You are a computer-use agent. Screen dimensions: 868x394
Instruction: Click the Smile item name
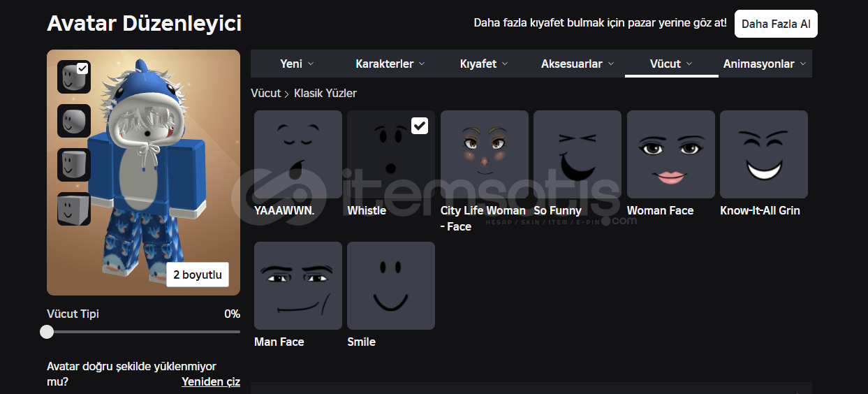361,342
